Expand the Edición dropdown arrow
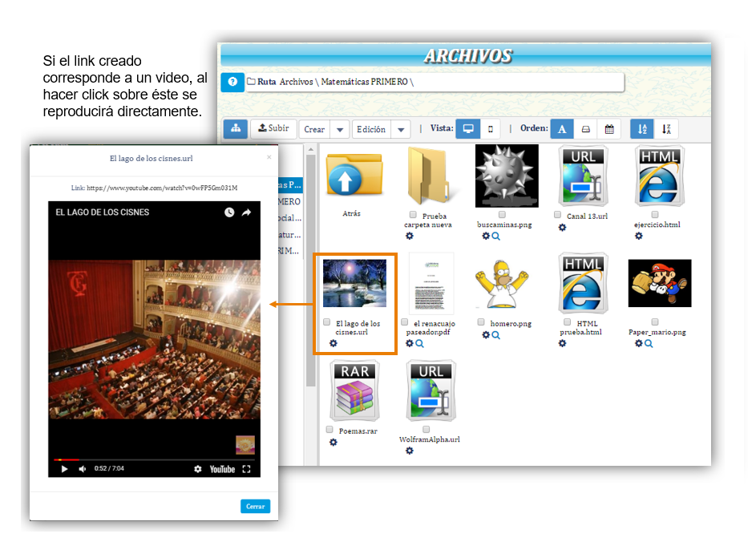 (401, 129)
